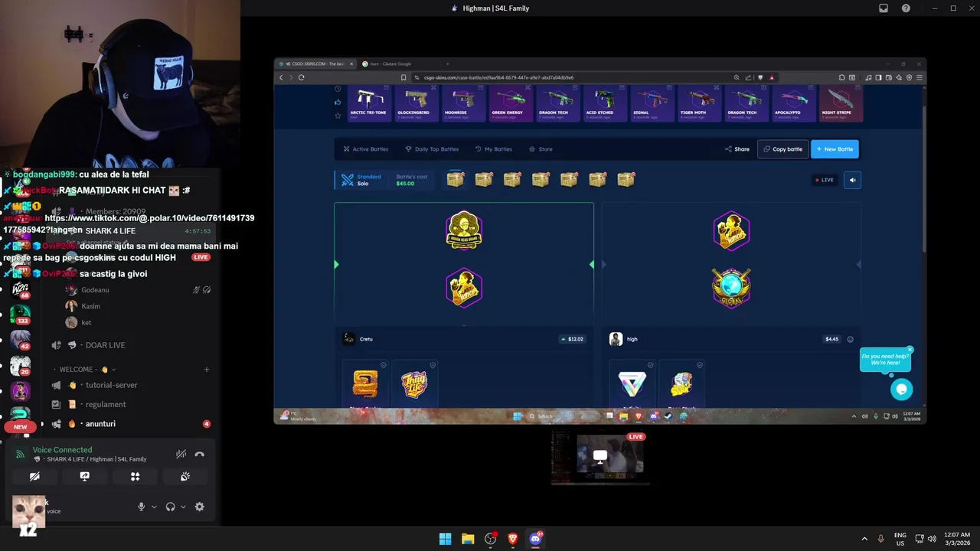Open the Store tab
This screenshot has height=551, width=980.
coord(541,149)
